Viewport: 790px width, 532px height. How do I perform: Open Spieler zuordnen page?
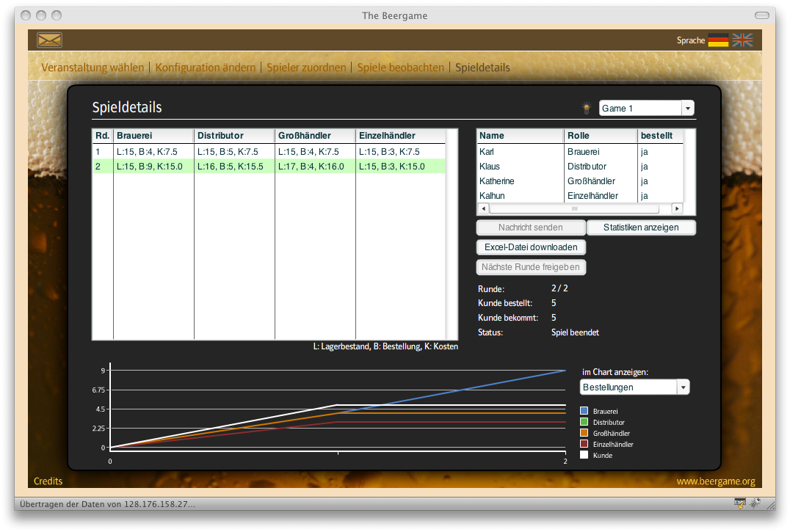click(306, 68)
